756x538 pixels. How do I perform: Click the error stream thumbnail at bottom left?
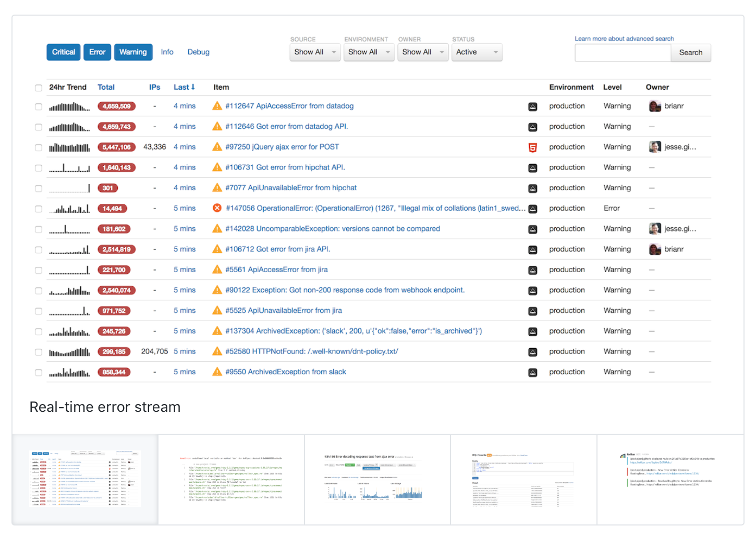(86, 479)
